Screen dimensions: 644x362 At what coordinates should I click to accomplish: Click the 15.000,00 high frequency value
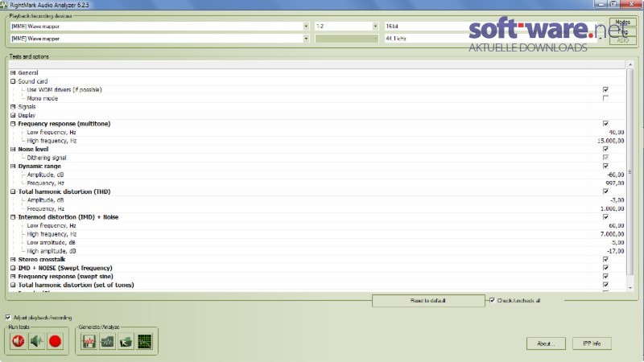[610, 141]
